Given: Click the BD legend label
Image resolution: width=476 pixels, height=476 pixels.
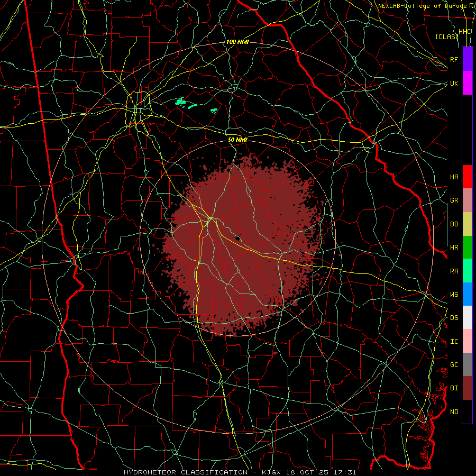Looking at the screenshot, I should pyautogui.click(x=454, y=224).
